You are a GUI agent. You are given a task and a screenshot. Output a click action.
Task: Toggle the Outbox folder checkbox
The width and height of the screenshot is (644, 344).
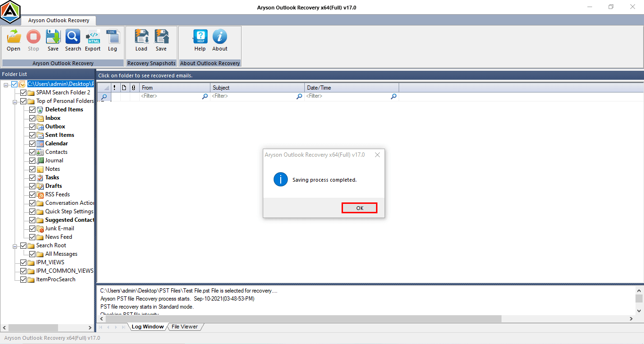[x=32, y=126]
